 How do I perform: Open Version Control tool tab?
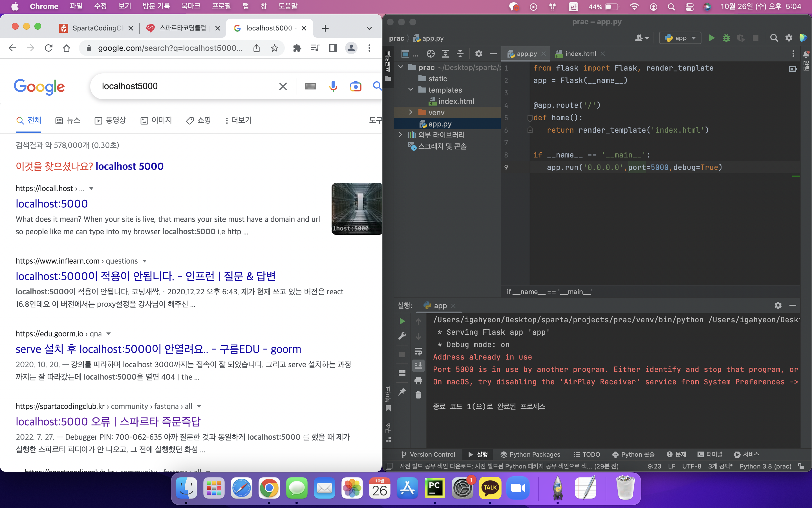pyautogui.click(x=428, y=454)
